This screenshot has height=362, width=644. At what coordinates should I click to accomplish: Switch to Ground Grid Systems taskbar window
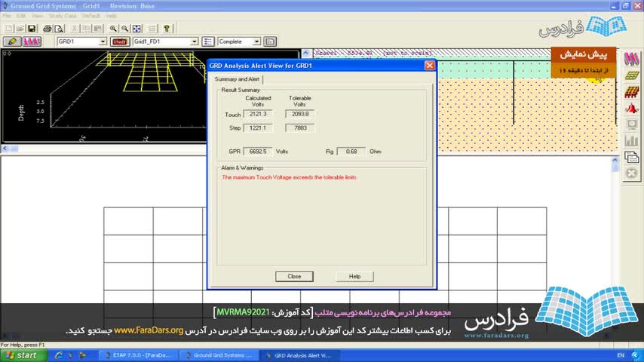click(x=219, y=355)
